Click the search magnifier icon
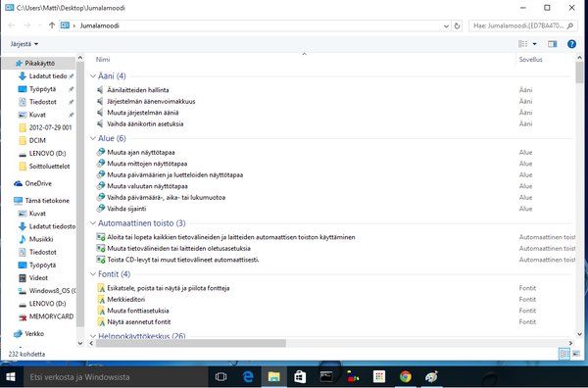This screenshot has width=588, height=388. (570, 25)
